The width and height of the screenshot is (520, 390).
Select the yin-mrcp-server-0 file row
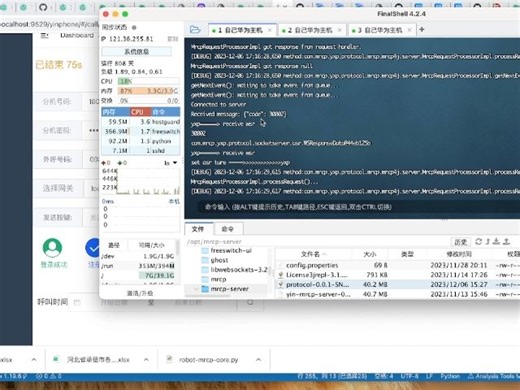coord(398,294)
